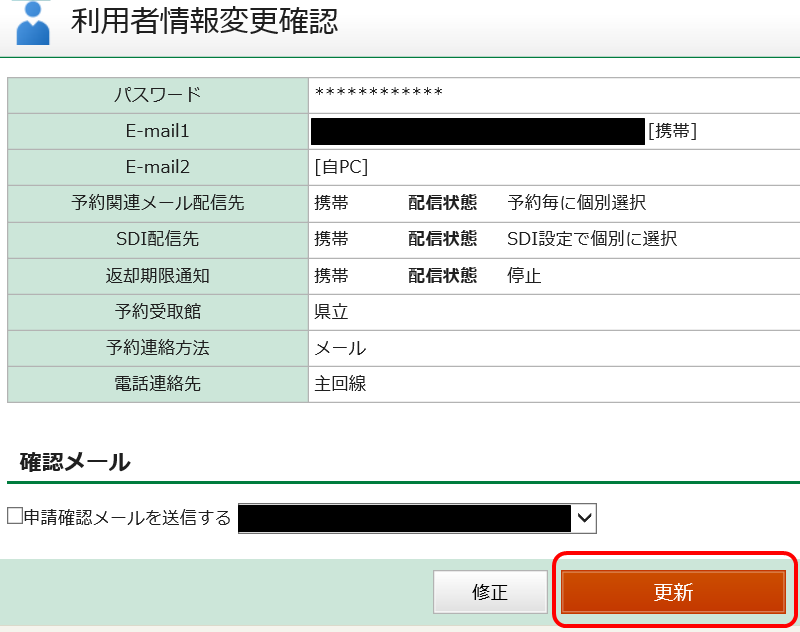The height and width of the screenshot is (632, 800).
Task: Click the 返却期限通知 row label
Action: (157, 275)
